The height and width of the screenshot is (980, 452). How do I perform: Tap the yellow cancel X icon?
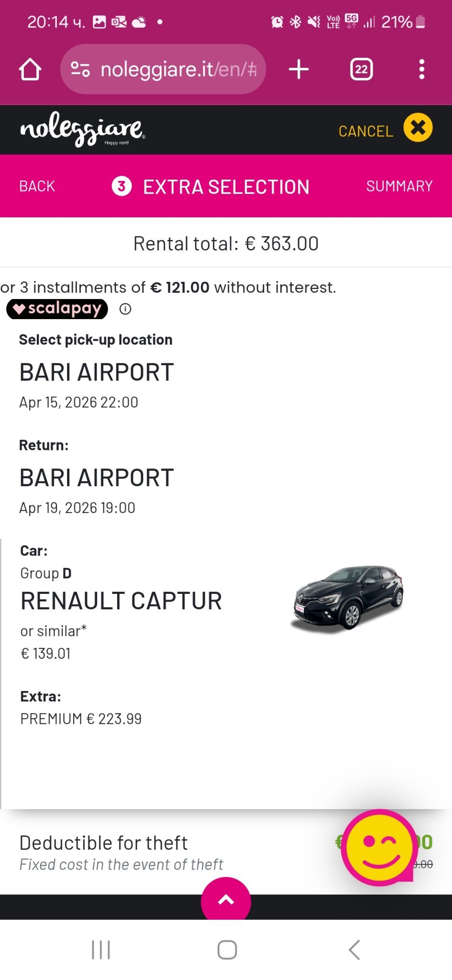point(418,128)
